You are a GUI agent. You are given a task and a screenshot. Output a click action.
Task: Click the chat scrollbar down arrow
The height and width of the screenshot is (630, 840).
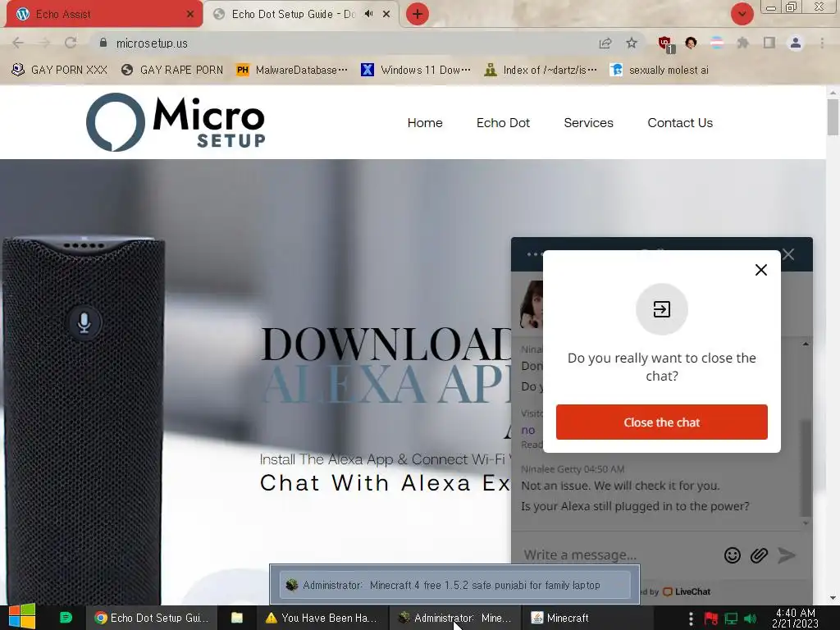click(806, 523)
